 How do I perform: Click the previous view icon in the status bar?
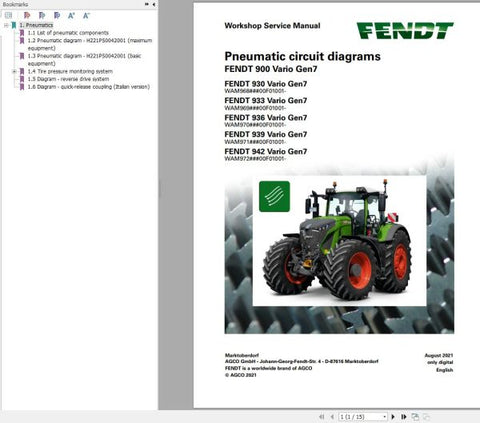415,417
